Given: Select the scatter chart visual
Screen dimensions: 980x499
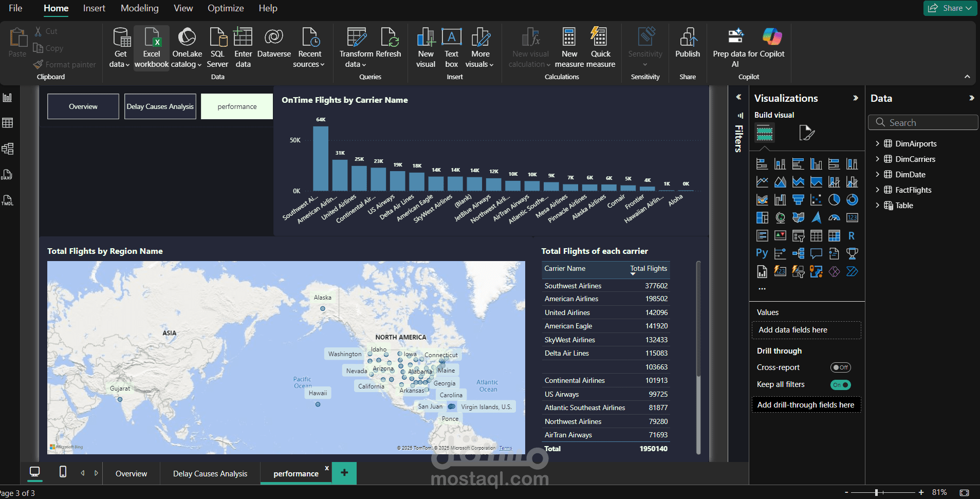Looking at the screenshot, I should (x=816, y=200).
